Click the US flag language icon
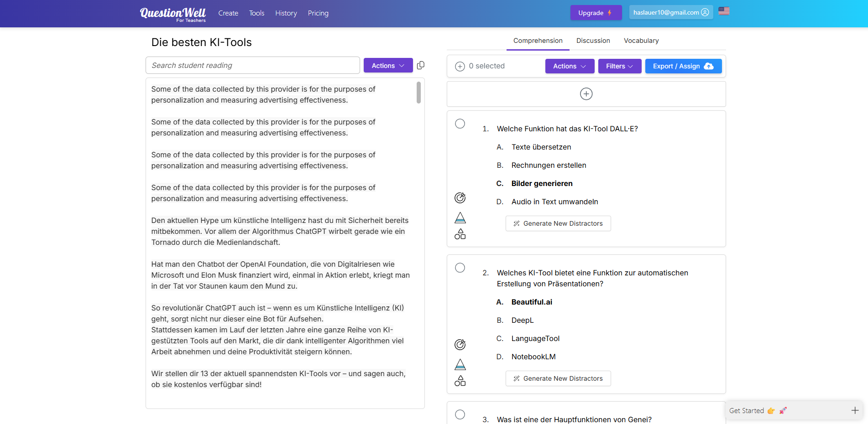Screen dimensions: 868x424 tap(724, 11)
